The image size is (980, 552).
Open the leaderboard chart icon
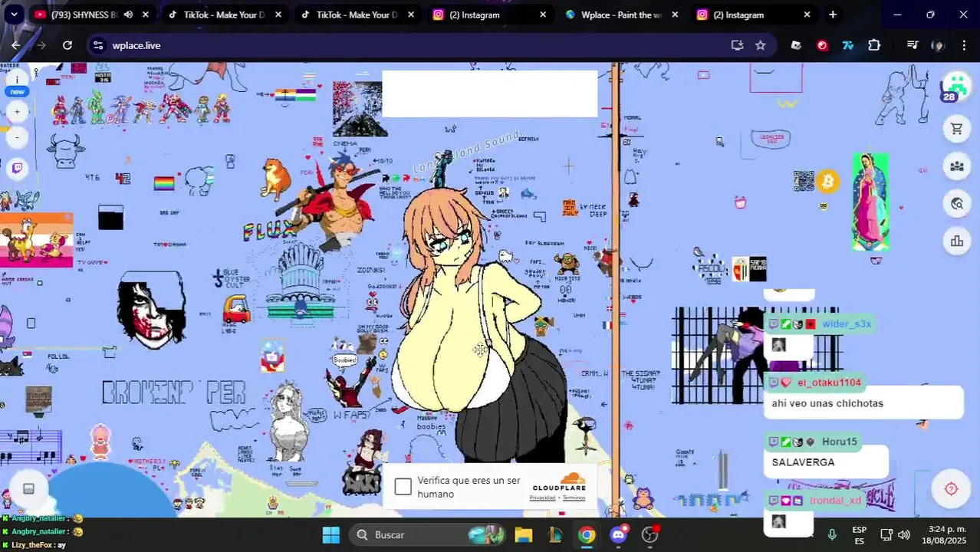click(956, 242)
